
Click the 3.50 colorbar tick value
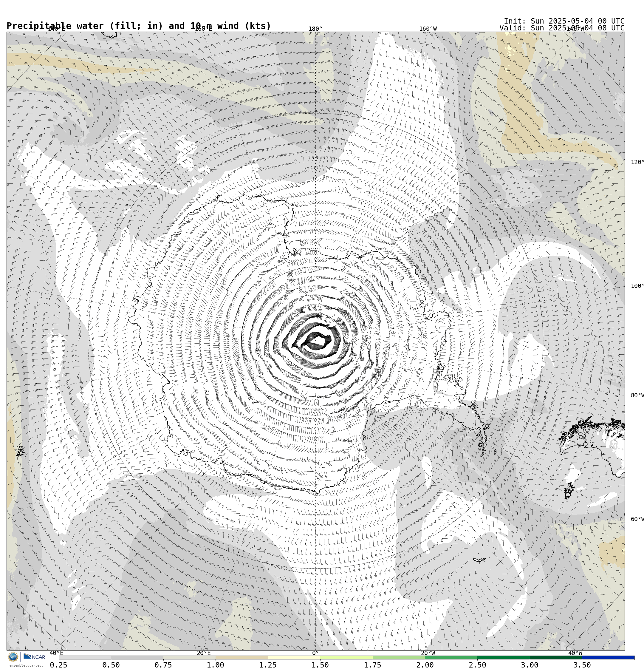pos(582,665)
